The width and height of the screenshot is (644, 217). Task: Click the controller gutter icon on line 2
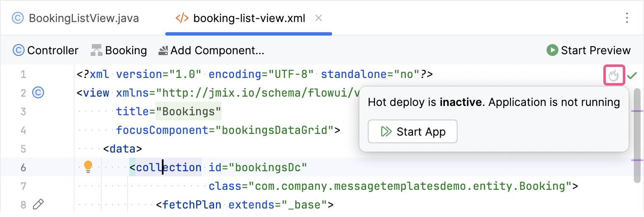pyautogui.click(x=38, y=93)
